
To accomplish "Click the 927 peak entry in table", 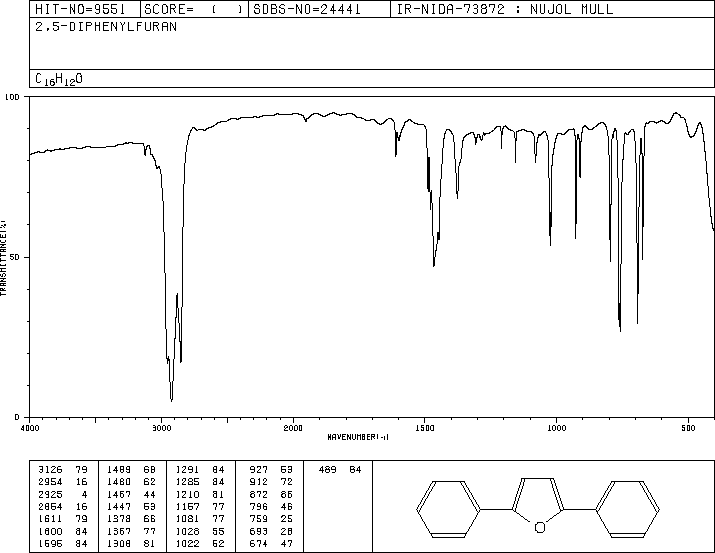I will (271, 470).
